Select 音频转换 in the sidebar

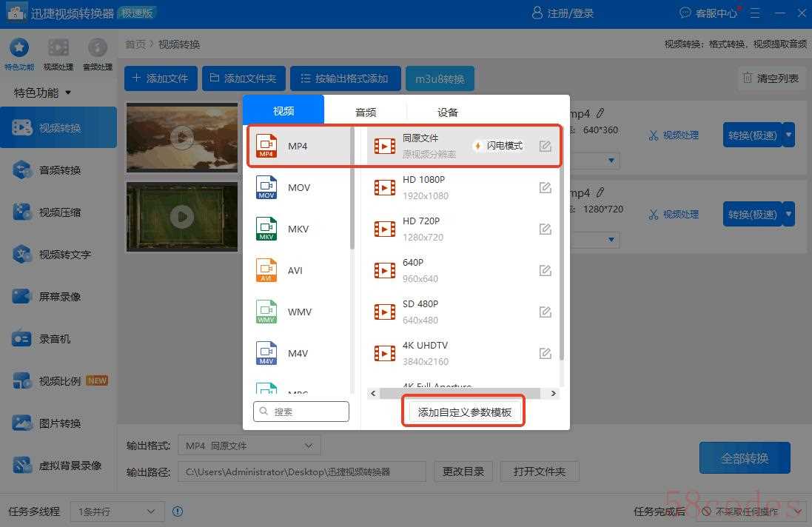click(x=58, y=170)
